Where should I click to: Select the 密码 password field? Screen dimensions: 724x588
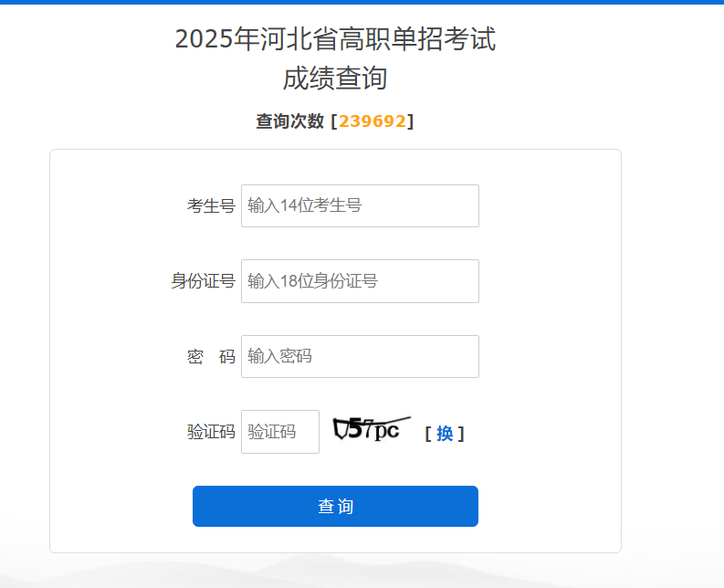[x=360, y=356]
